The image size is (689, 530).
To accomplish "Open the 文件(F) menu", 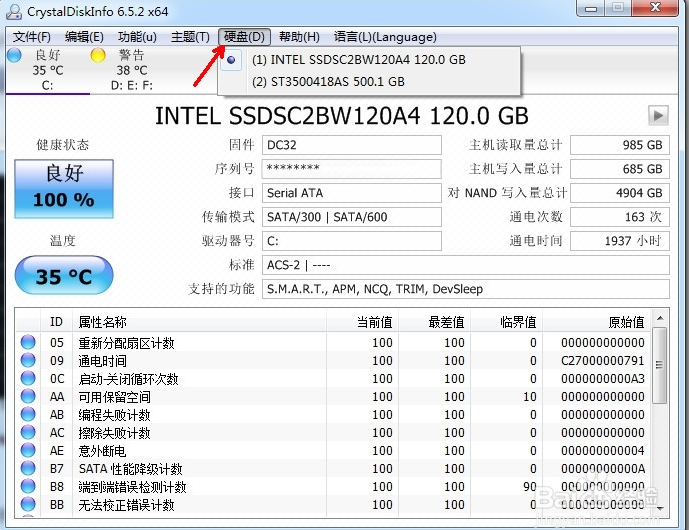I will (32, 37).
